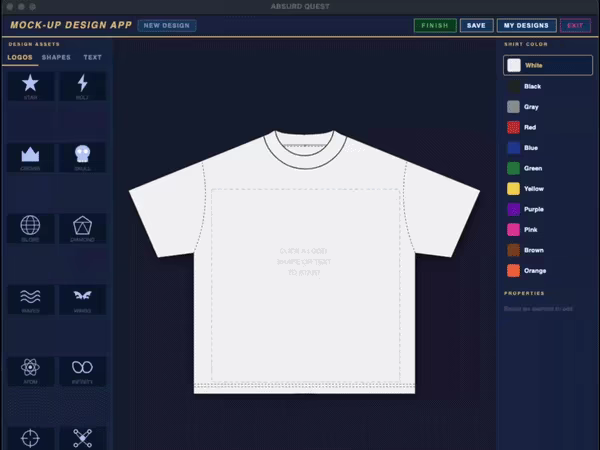Insert the Waves logo
Viewport: 600px width, 450px height.
pyautogui.click(x=30, y=300)
